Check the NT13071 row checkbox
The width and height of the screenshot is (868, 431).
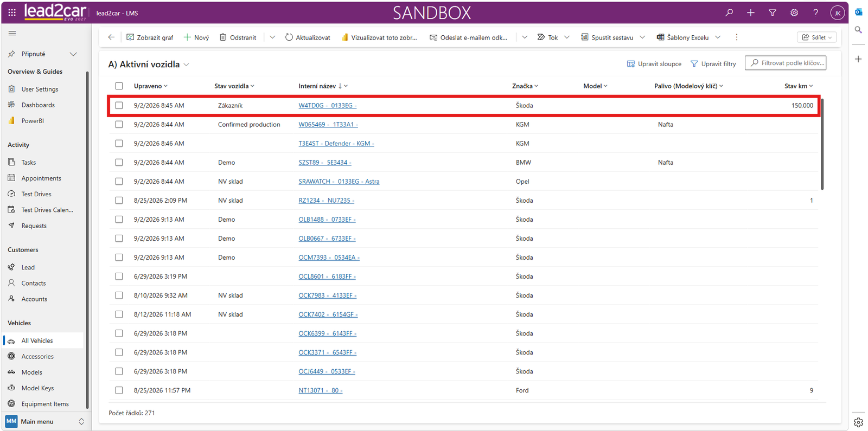(119, 390)
